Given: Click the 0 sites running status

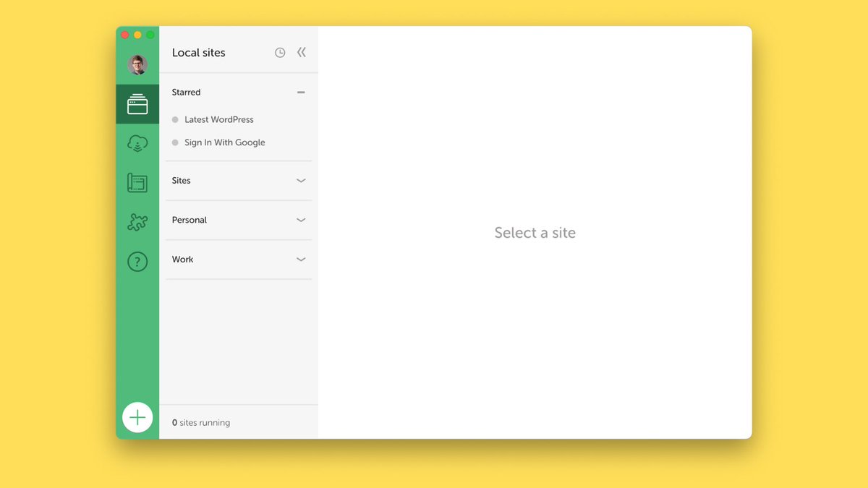Looking at the screenshot, I should (201, 422).
